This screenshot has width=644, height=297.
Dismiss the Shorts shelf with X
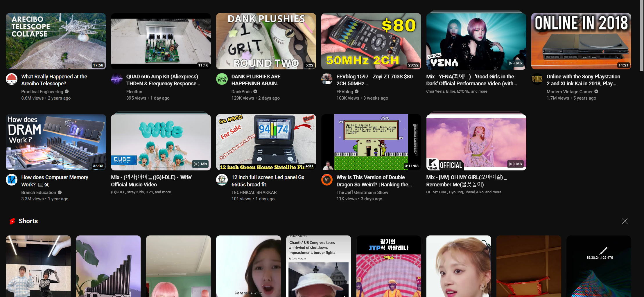tap(625, 221)
